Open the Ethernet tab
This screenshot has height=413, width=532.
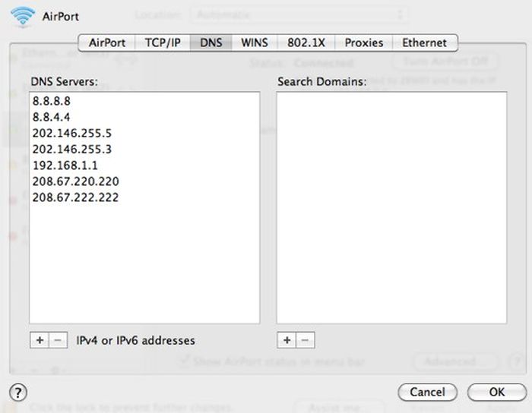click(424, 43)
